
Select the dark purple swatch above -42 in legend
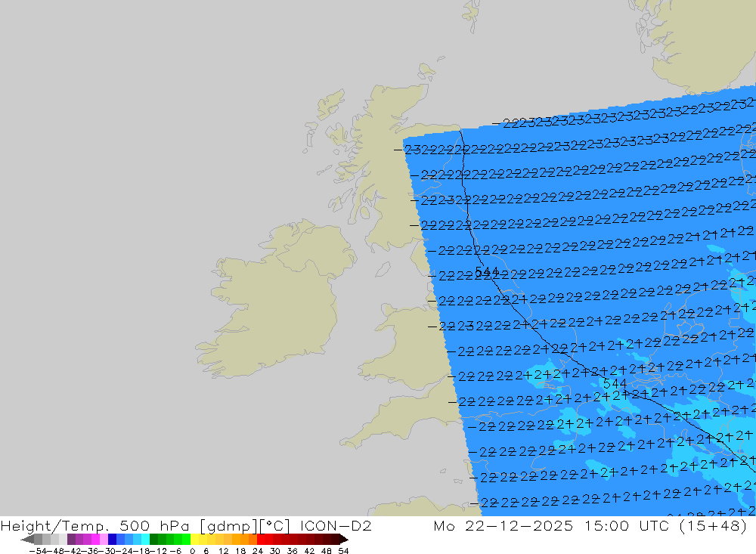(x=71, y=539)
